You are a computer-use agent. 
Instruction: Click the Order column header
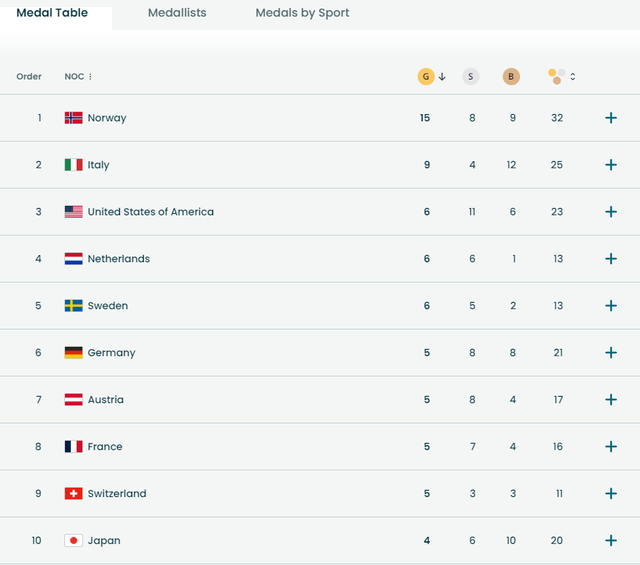tap(29, 77)
